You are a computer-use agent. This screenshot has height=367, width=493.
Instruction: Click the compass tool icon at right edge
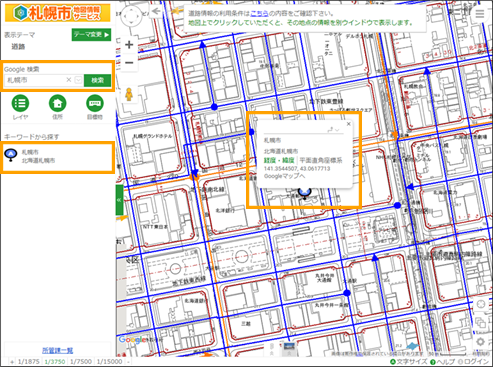tap(480, 304)
